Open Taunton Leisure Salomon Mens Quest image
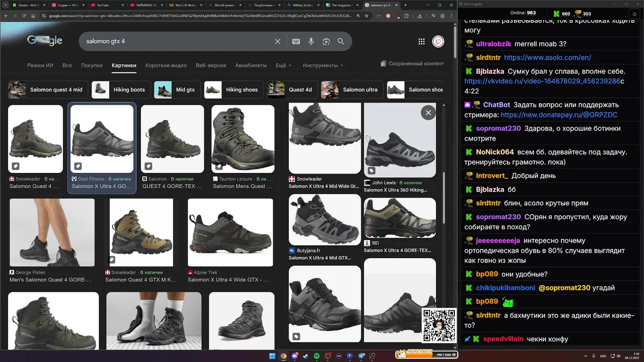 pyautogui.click(x=243, y=139)
